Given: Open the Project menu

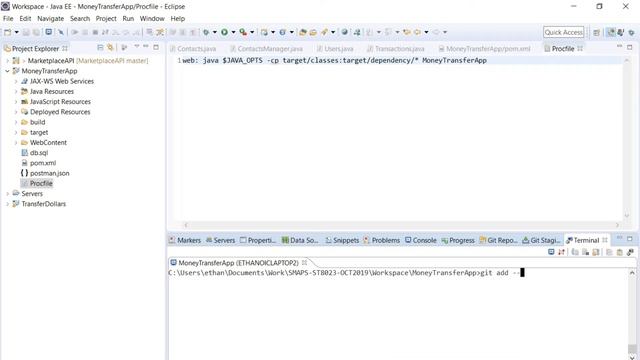Looking at the screenshot, I should 106,18.
